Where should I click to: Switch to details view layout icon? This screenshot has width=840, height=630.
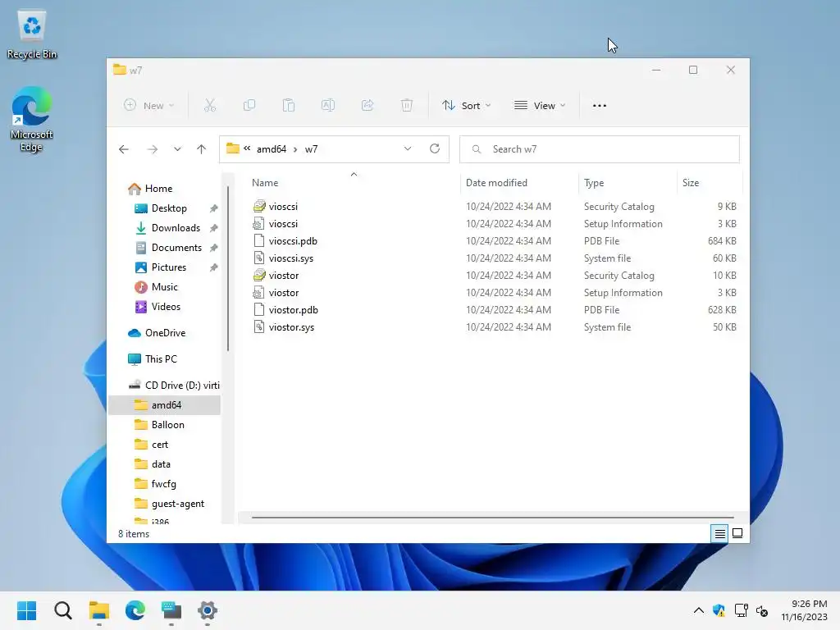[x=719, y=533]
